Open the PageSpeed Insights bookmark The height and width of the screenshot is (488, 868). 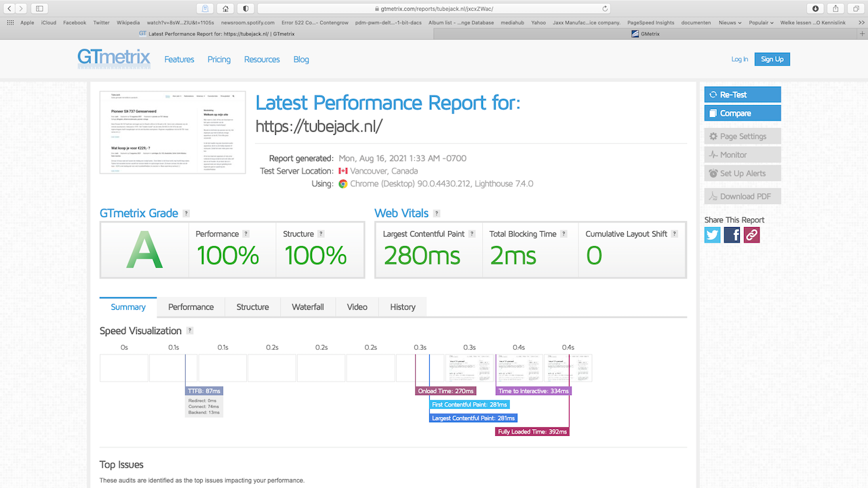[651, 22]
